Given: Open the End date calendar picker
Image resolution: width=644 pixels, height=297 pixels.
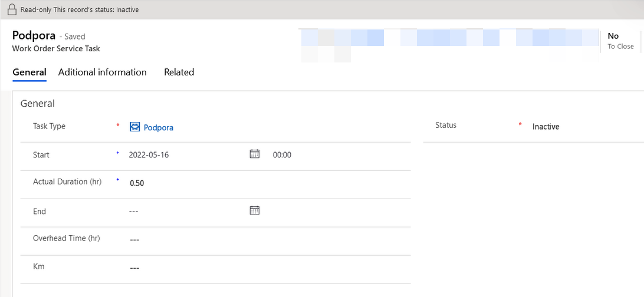Looking at the screenshot, I should (255, 210).
